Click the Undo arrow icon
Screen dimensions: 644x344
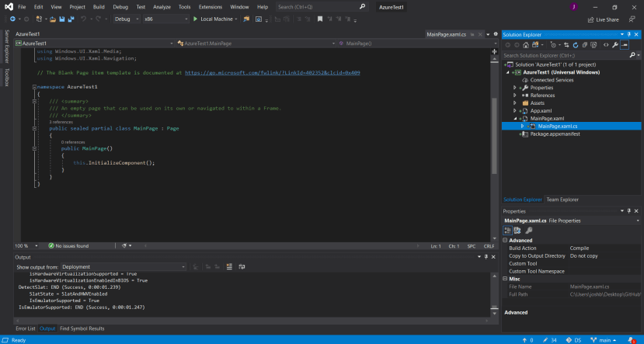pos(83,19)
